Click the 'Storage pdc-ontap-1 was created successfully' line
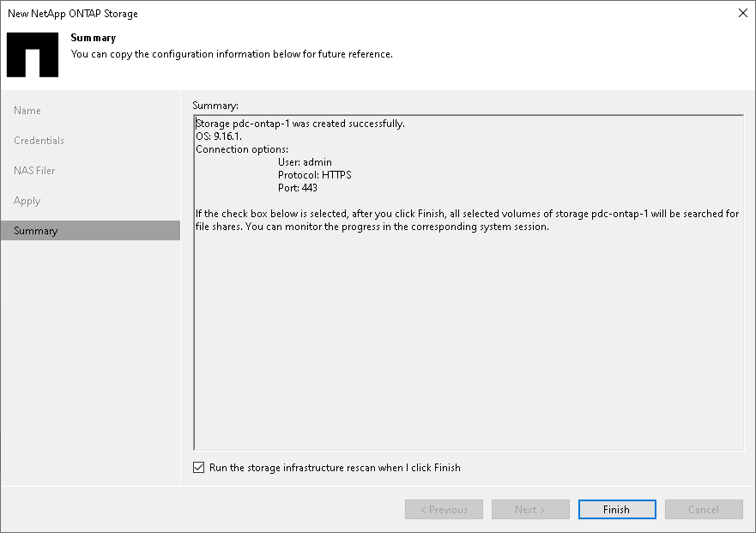Image resolution: width=756 pixels, height=533 pixels. (299, 124)
